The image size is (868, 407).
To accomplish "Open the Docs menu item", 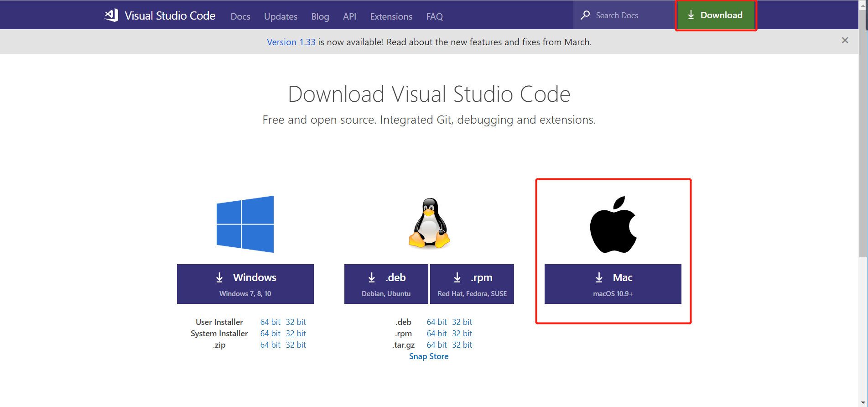I will click(x=240, y=16).
